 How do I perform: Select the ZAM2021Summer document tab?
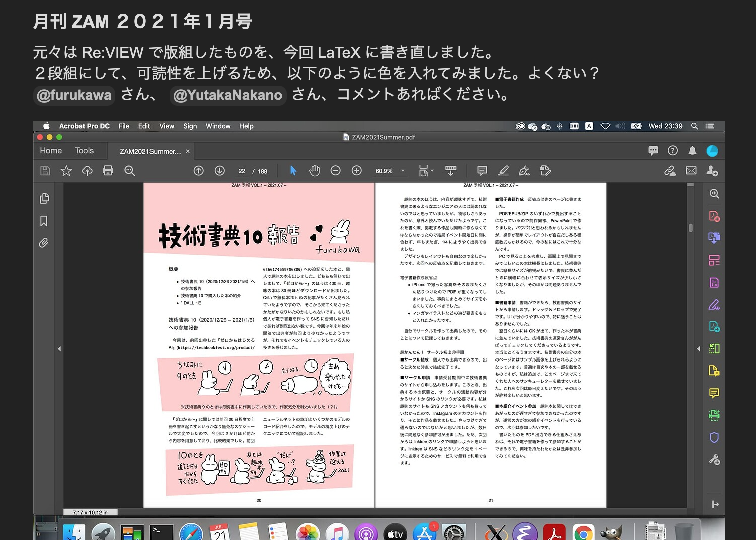click(150, 151)
